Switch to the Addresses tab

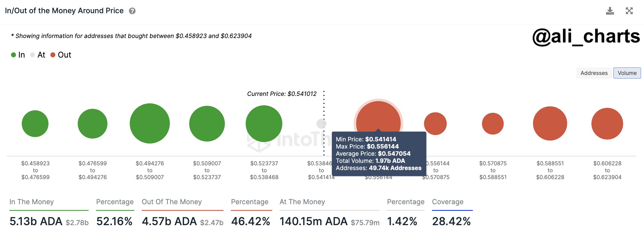click(x=594, y=73)
